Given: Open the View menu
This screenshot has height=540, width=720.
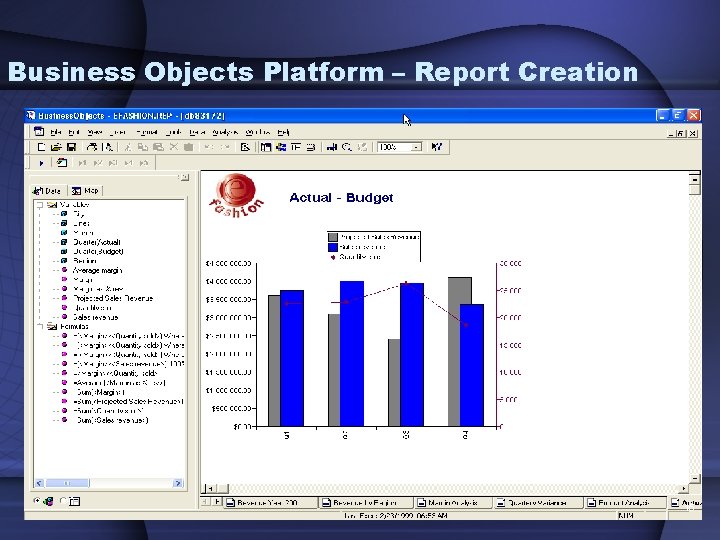Looking at the screenshot, I should pos(95,132).
